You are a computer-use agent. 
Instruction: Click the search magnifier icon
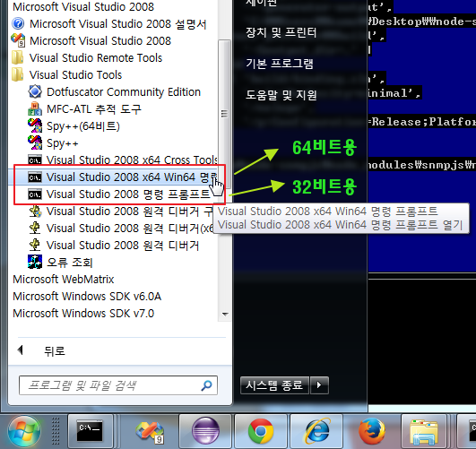(206, 385)
